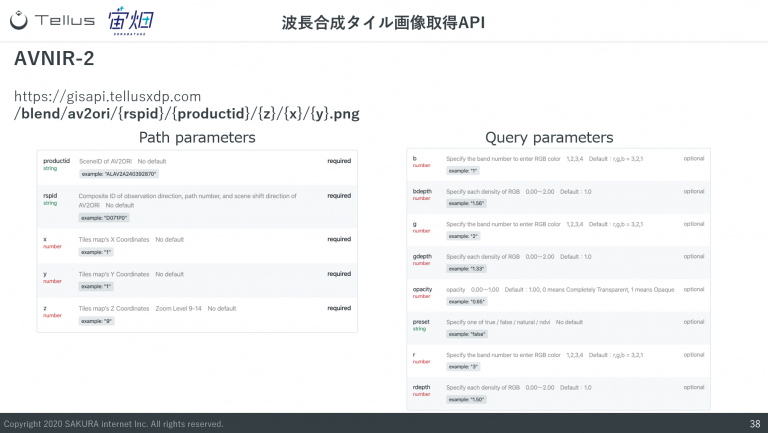This screenshot has height=433, width=768.
Task: Click the y path parameter name
Action: 45,274
